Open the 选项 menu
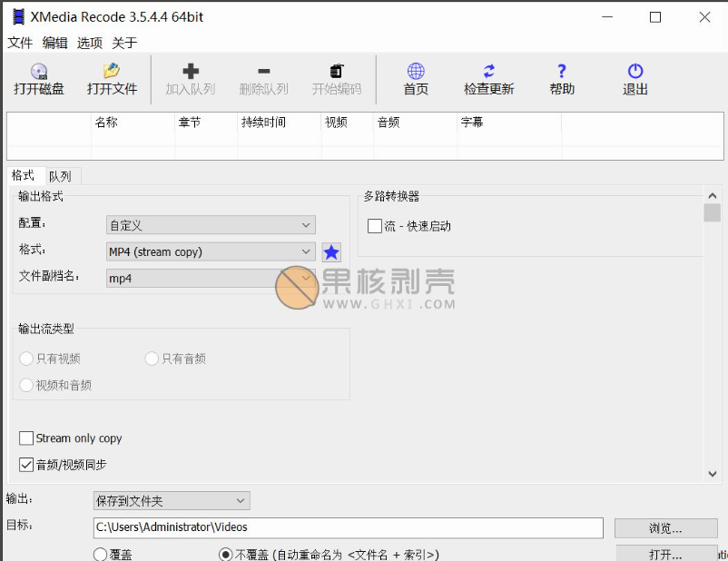The height and width of the screenshot is (561, 728). pos(90,43)
